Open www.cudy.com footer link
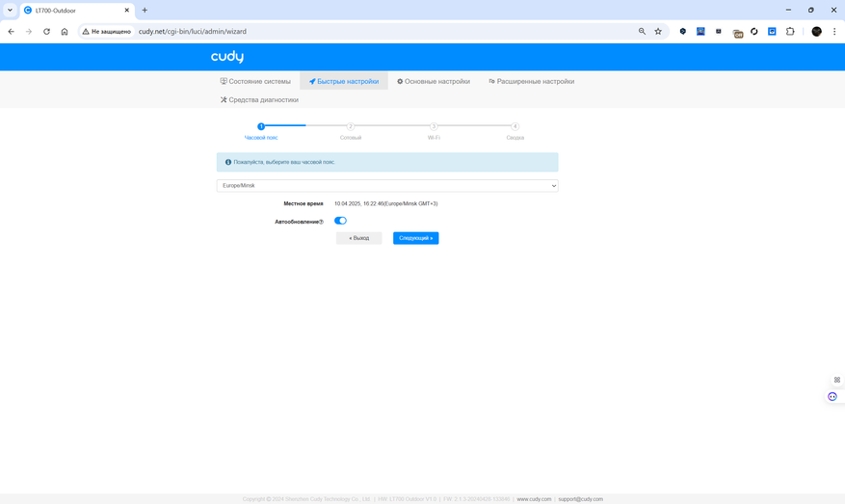The height and width of the screenshot is (504, 845). click(x=534, y=499)
